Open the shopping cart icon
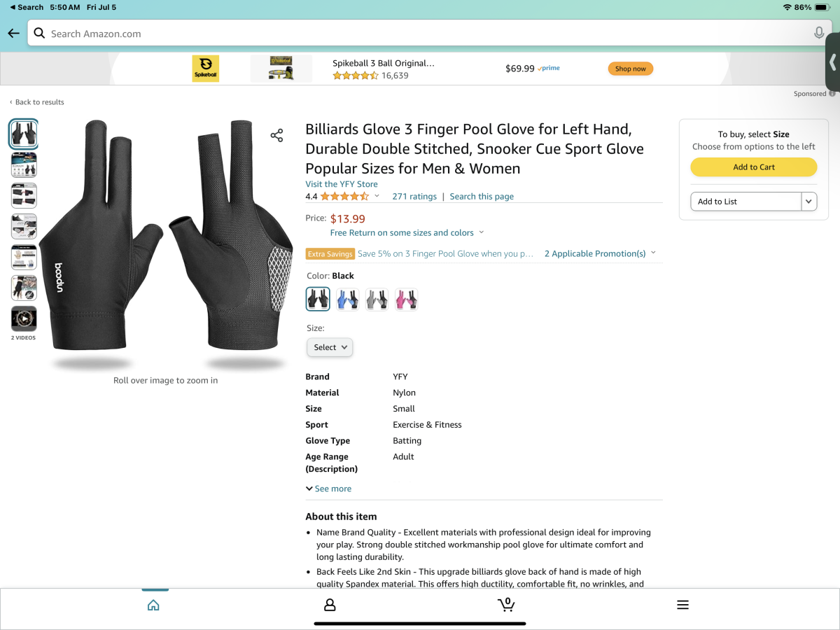The width and height of the screenshot is (840, 630). 505,605
